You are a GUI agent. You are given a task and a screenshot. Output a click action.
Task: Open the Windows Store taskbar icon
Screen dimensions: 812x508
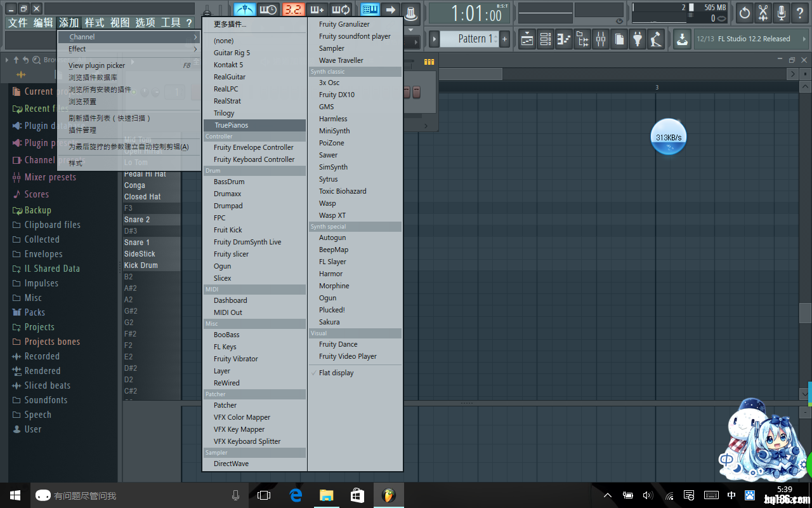tap(357, 495)
